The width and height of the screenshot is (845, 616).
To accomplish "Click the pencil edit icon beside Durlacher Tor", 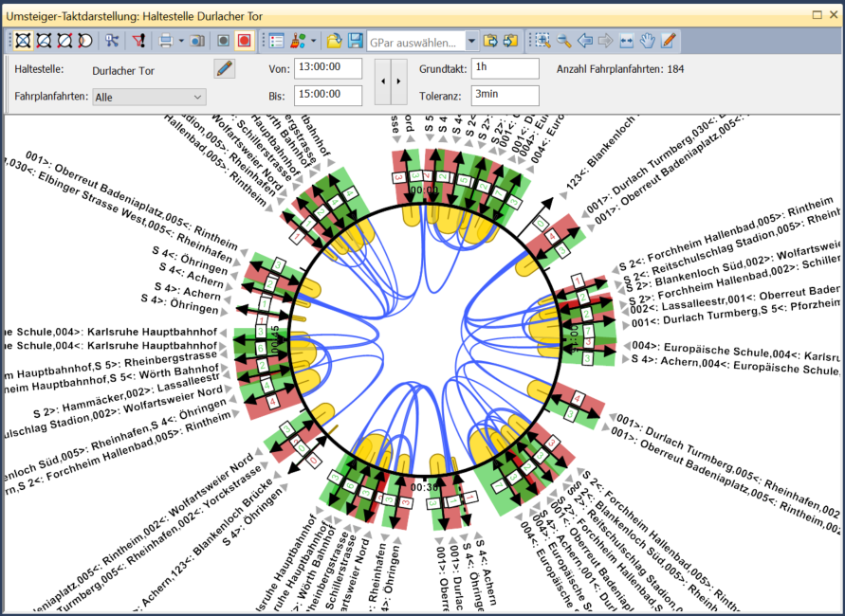I will (225, 68).
